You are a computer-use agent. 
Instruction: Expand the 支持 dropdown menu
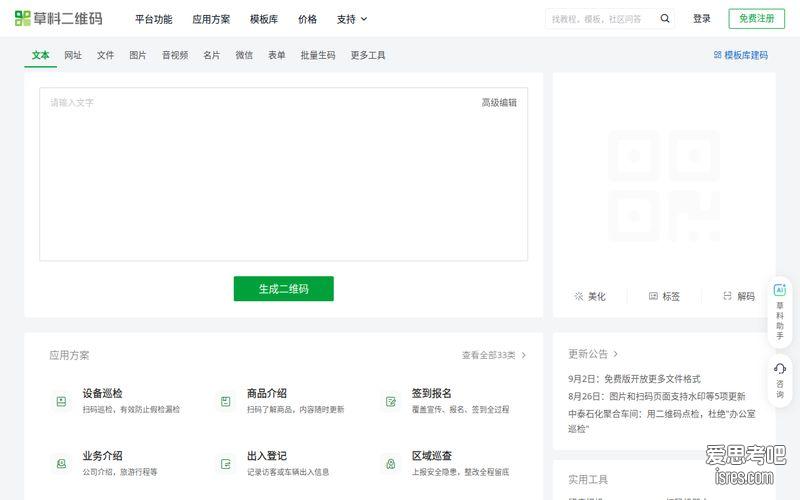352,19
